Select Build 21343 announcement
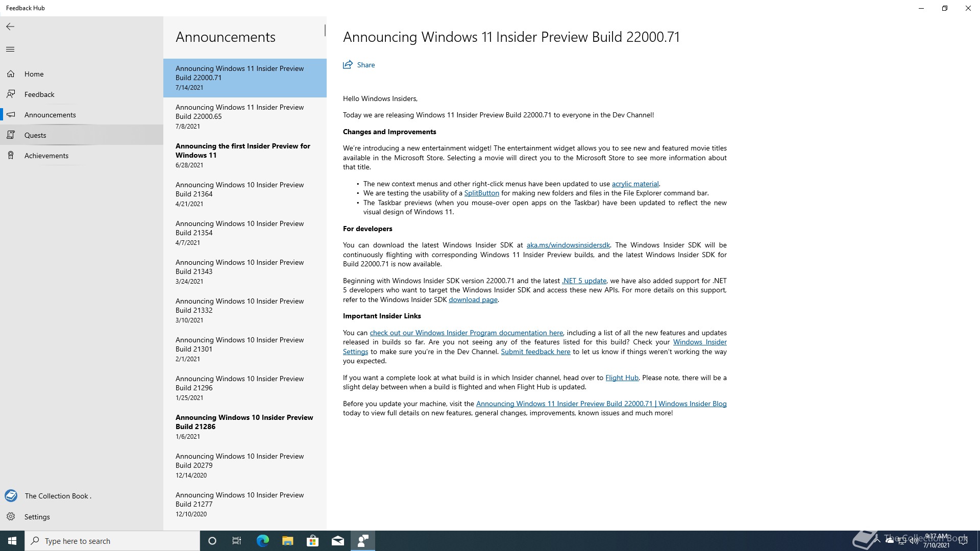This screenshot has width=980, height=551. pyautogui.click(x=245, y=272)
